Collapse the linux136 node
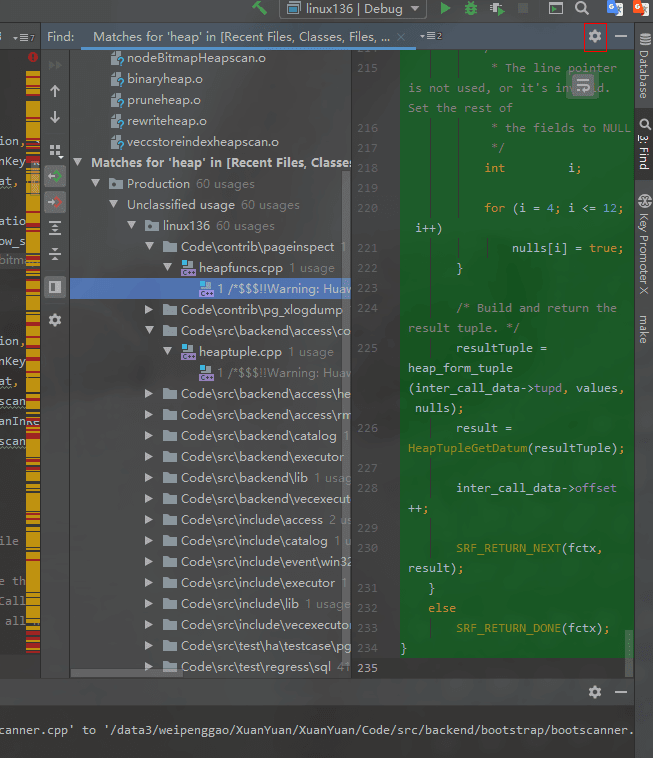This screenshot has width=653, height=758. pyautogui.click(x=131, y=225)
